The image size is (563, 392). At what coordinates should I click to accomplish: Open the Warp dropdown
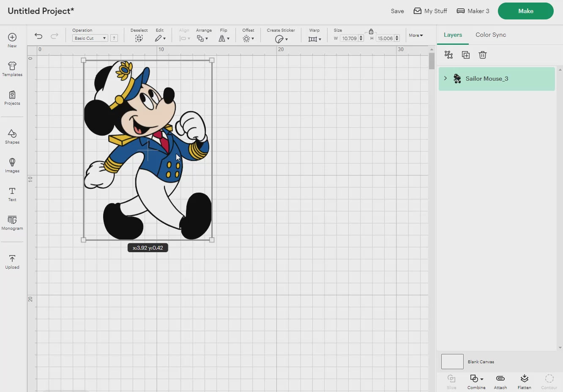pos(314,39)
